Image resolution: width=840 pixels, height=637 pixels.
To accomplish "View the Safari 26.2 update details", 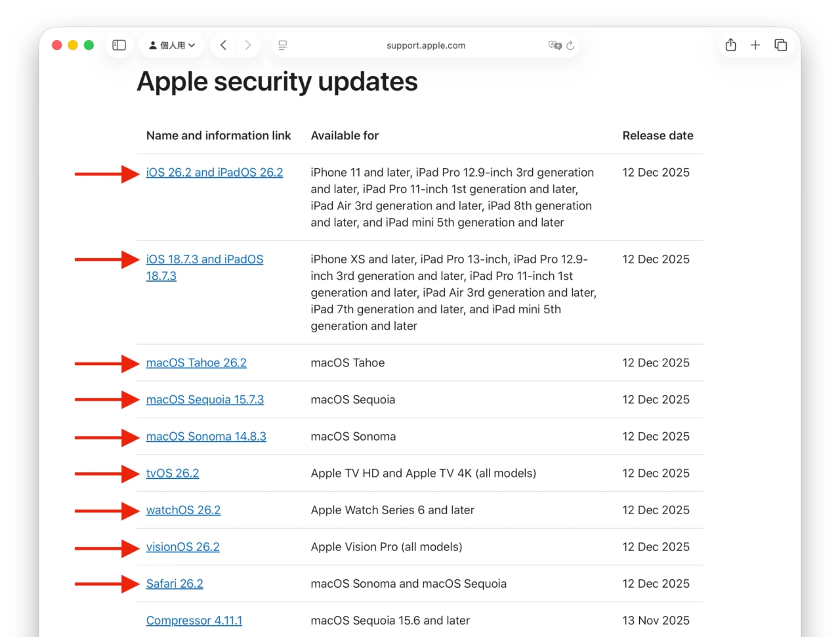I will pyautogui.click(x=175, y=583).
